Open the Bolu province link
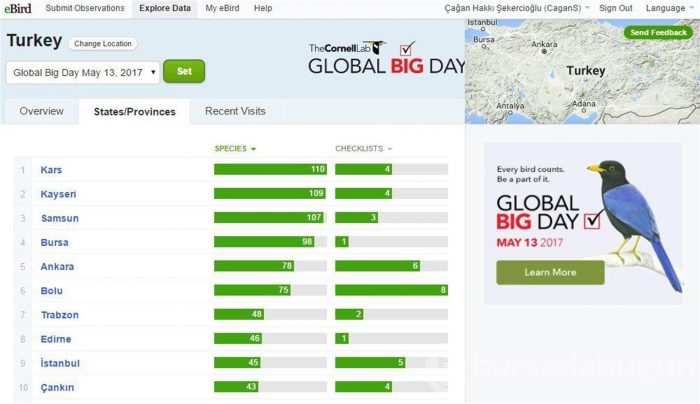 pyautogui.click(x=51, y=291)
